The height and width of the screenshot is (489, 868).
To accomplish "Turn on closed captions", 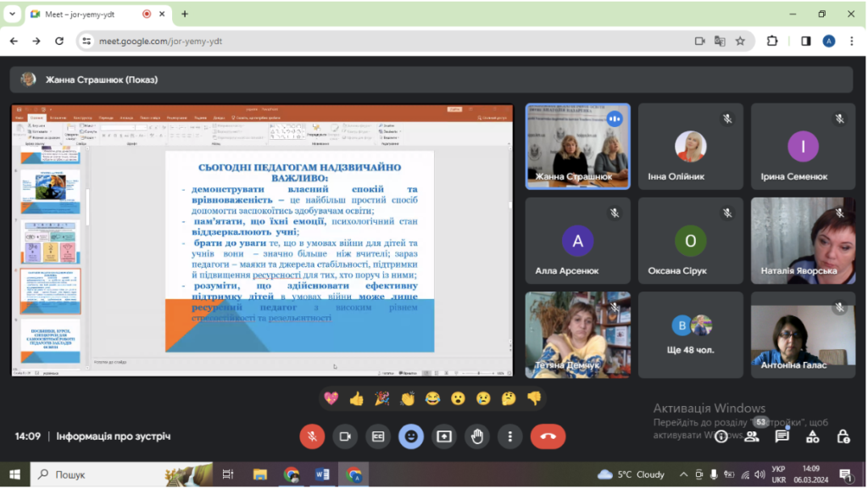I will pyautogui.click(x=378, y=436).
